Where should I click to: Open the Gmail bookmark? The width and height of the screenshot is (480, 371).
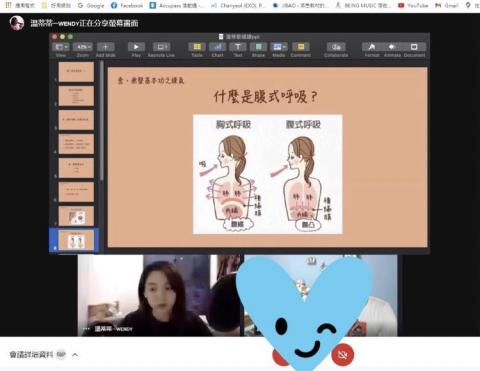click(x=447, y=5)
